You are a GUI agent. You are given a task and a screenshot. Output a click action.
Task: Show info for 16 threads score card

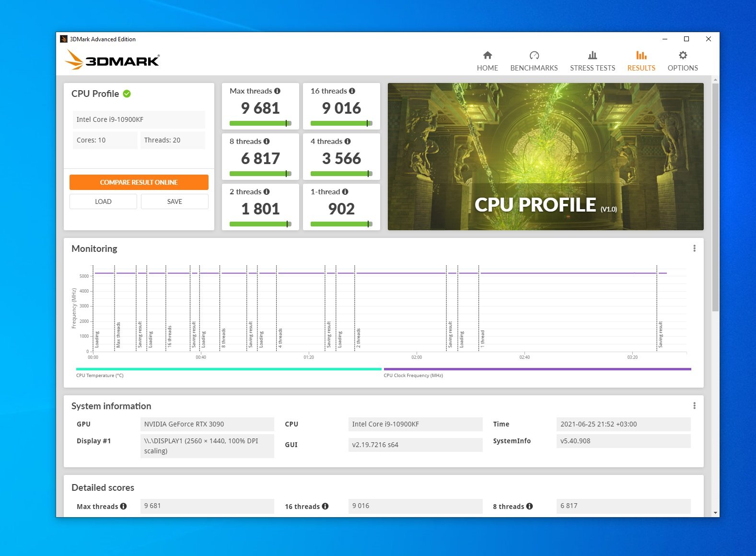point(352,91)
